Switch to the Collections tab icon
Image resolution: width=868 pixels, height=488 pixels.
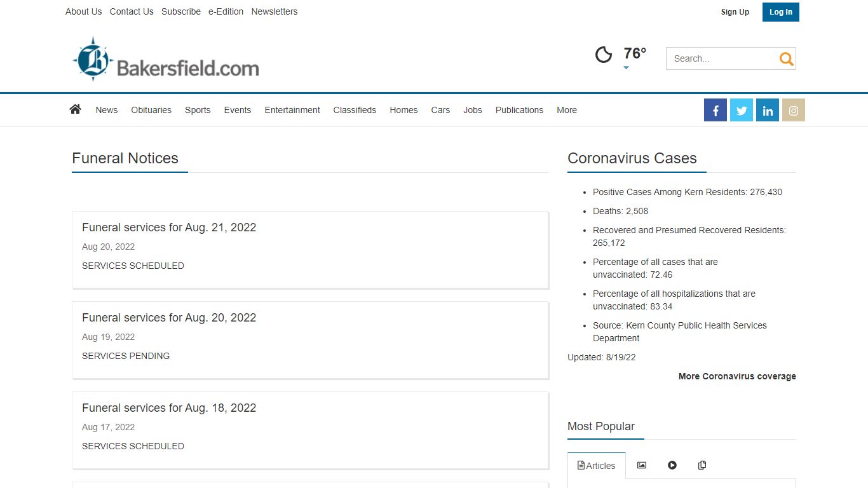[702, 465]
